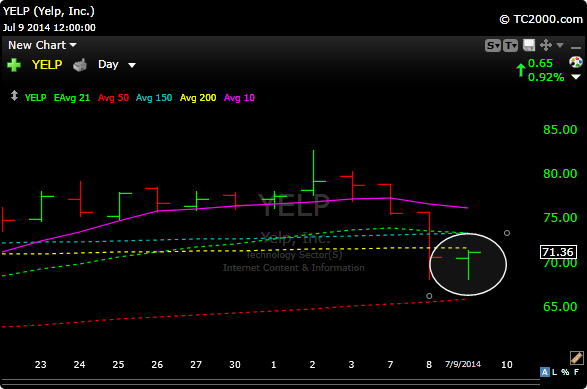
Task: Click the four-arrow move chart icon
Action: (x=546, y=45)
